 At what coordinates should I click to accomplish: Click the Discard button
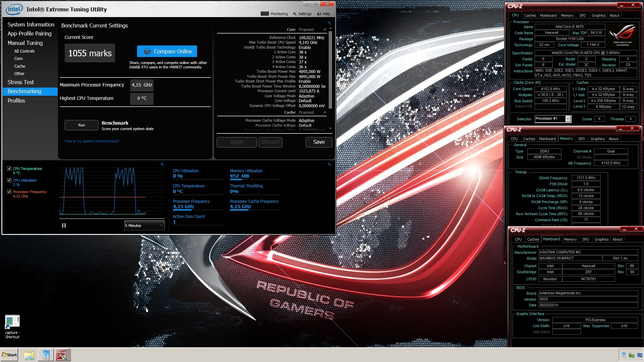point(270,142)
